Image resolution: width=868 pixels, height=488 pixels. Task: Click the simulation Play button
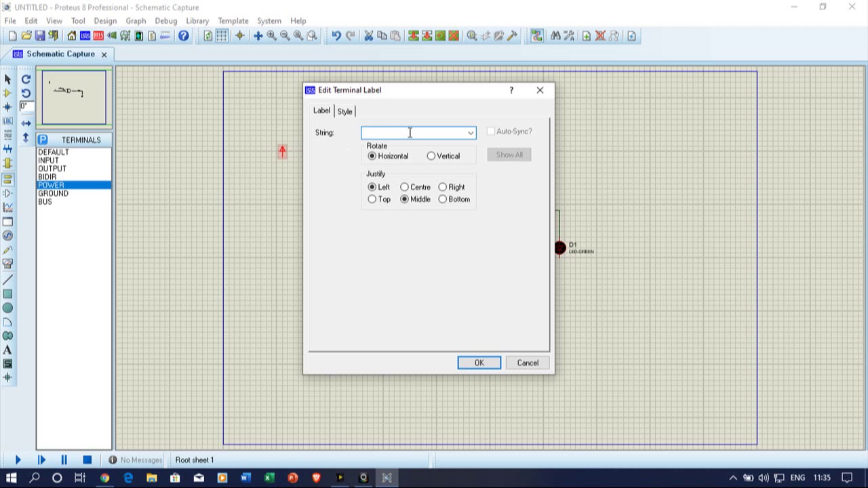coord(18,460)
